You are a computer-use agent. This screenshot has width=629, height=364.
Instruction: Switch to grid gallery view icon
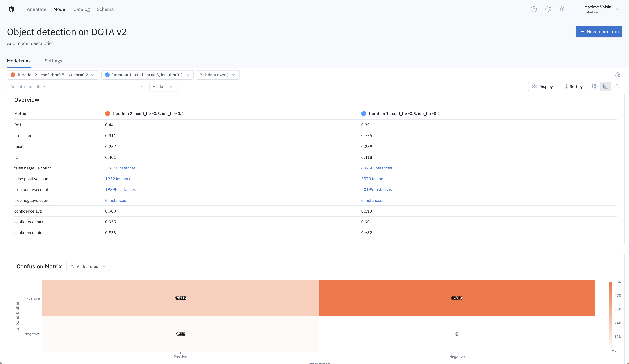[x=594, y=87]
